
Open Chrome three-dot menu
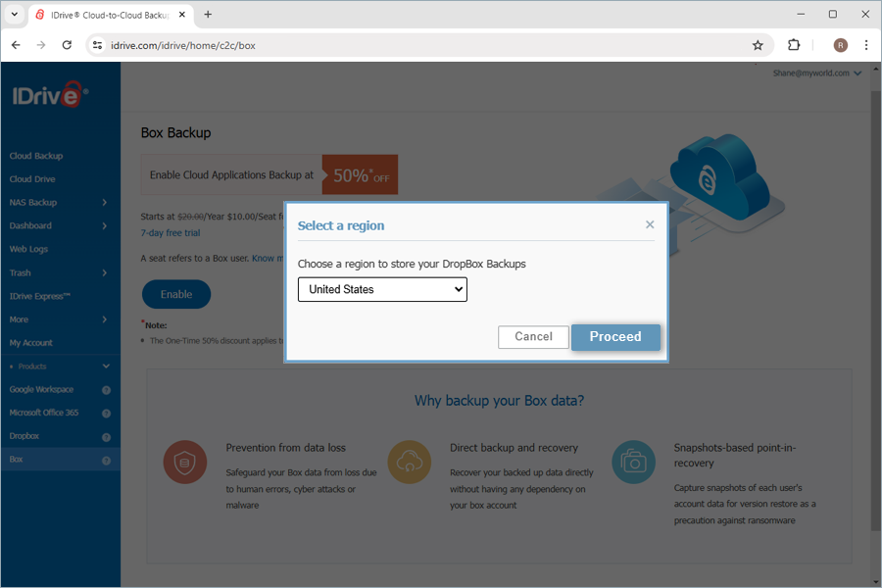click(866, 45)
